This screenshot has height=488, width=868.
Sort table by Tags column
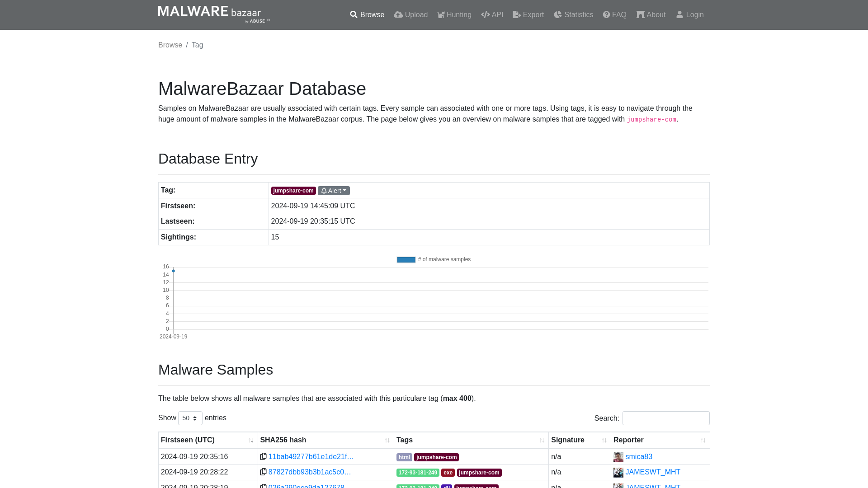(471, 440)
